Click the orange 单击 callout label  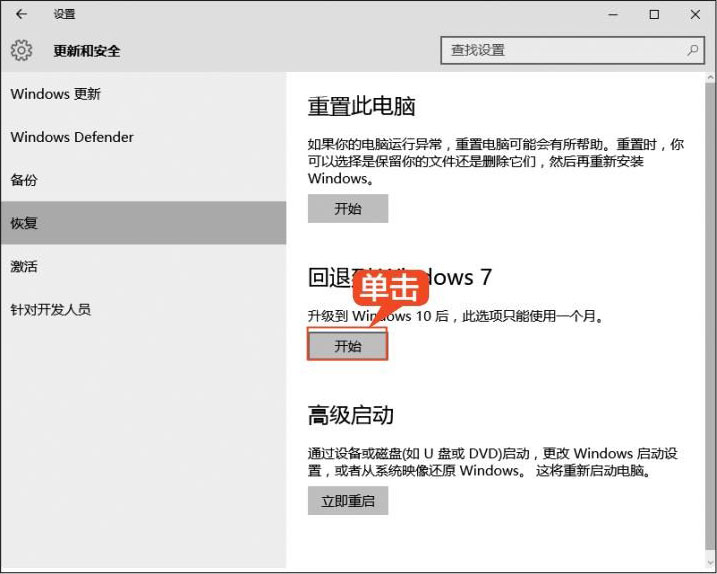tap(389, 288)
